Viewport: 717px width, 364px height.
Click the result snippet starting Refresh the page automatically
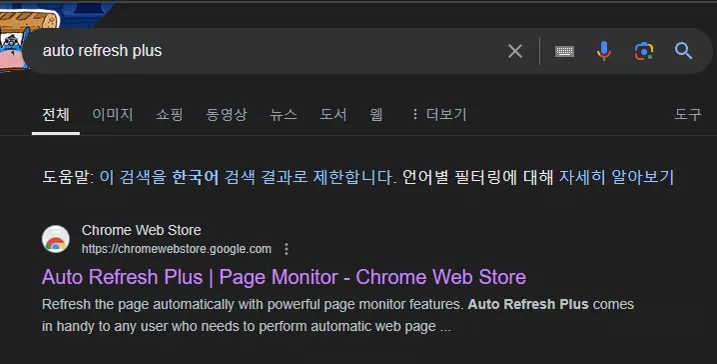(337, 316)
